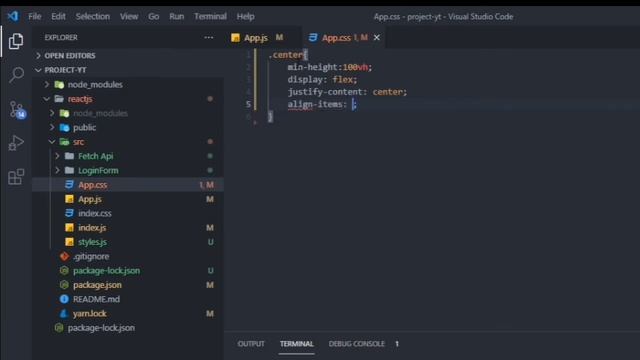Viewport: 640px width, 360px height.
Task: Click the index.css file icon
Action: 69,213
